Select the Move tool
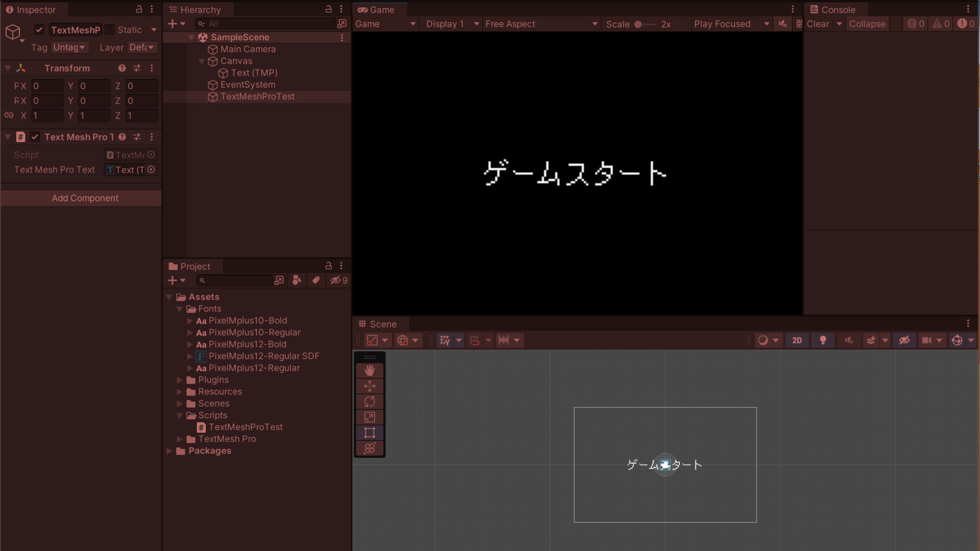980x551 pixels. 369,386
